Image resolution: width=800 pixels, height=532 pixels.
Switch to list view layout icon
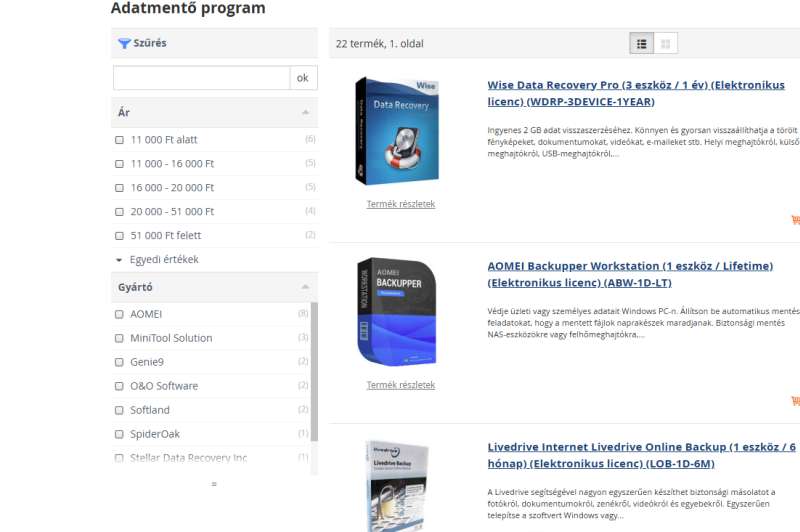coord(642,44)
